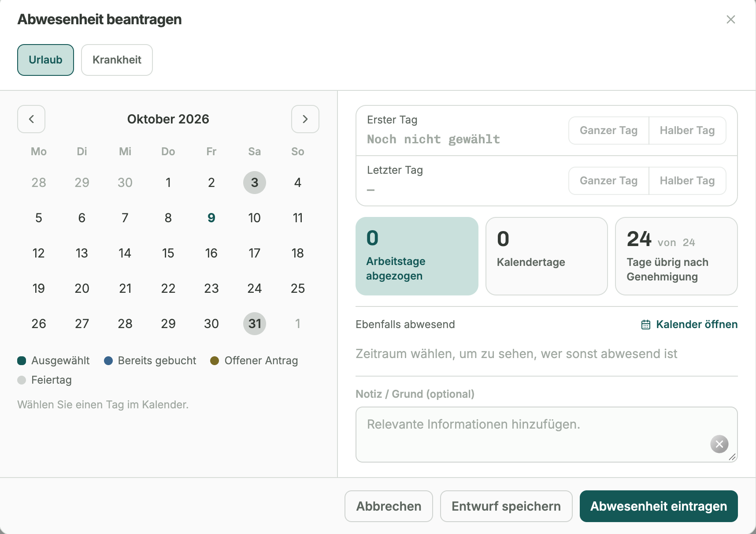Screen dimensions: 756x534
Task: Choose October 22 in the calendar
Action: click(168, 288)
